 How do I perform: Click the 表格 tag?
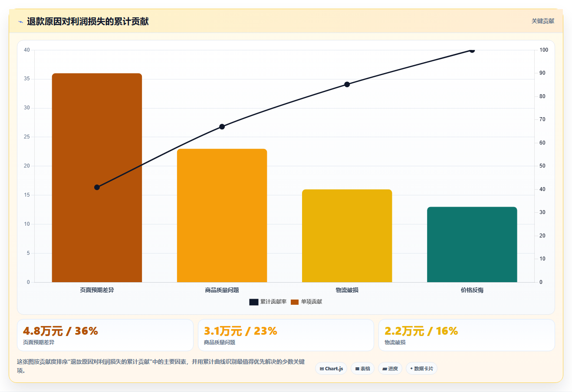(362, 369)
